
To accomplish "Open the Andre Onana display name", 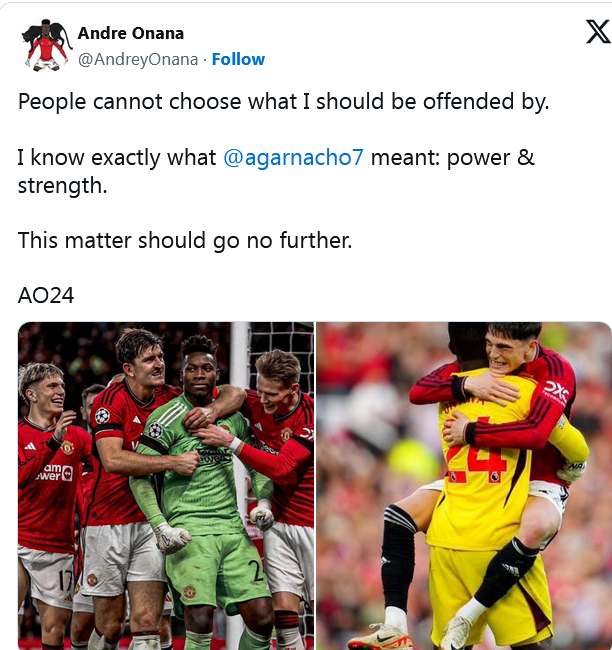I will pos(131,33).
